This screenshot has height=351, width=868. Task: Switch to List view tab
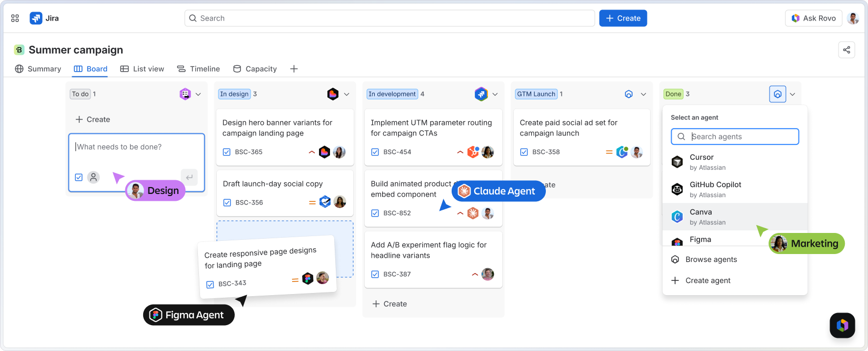click(142, 69)
